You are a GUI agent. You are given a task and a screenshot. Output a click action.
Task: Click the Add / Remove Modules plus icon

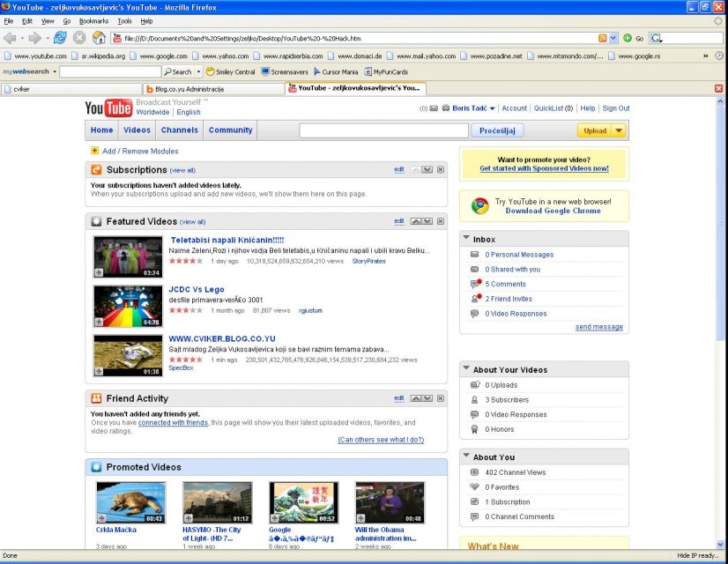coord(94,151)
